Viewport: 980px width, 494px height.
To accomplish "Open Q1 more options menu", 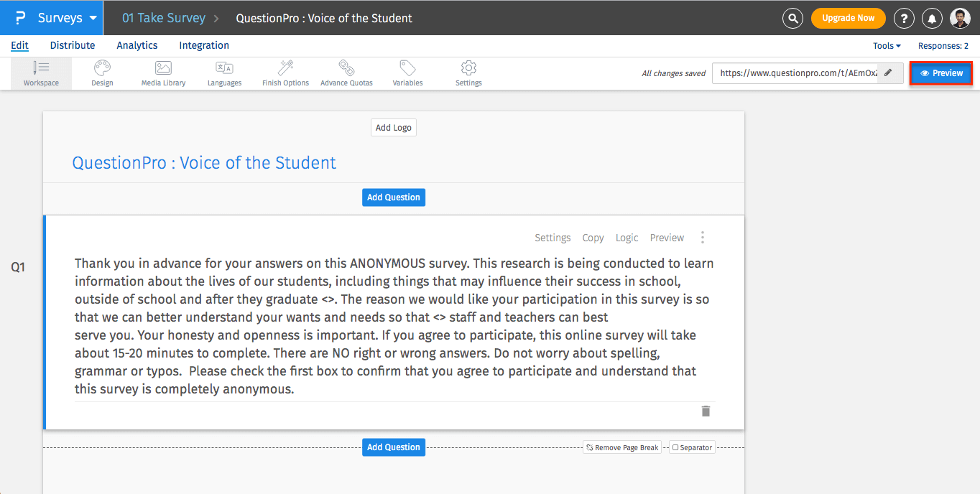I will (x=702, y=238).
